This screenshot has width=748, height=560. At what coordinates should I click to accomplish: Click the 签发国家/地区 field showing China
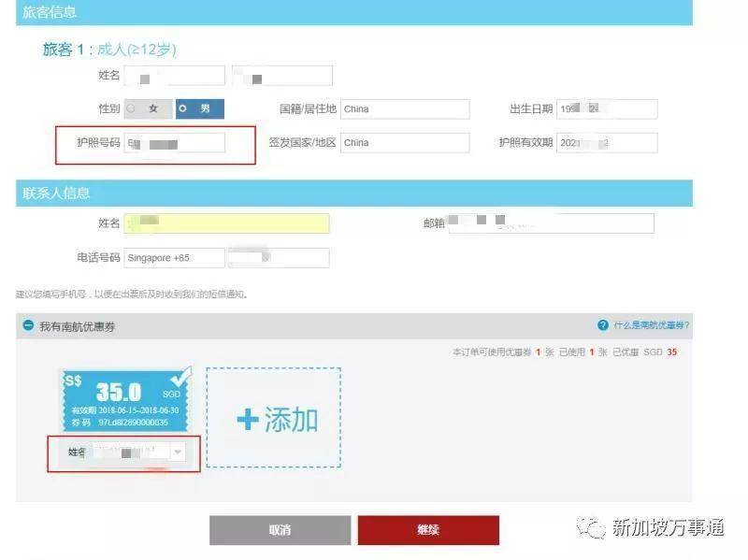point(404,143)
